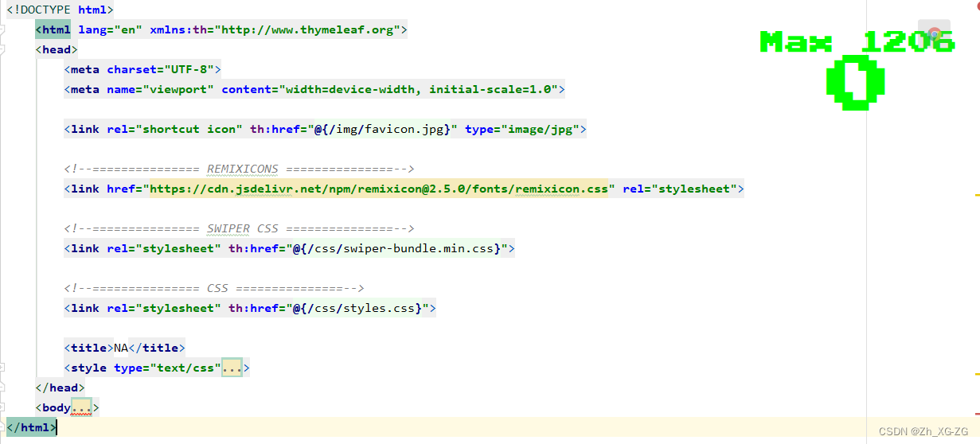Click the closing head tag text

(x=60, y=388)
